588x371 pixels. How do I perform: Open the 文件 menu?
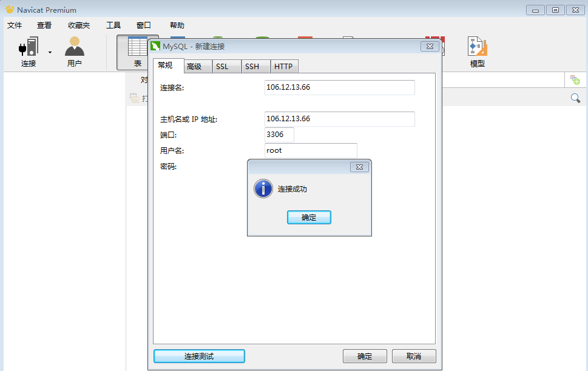click(15, 25)
